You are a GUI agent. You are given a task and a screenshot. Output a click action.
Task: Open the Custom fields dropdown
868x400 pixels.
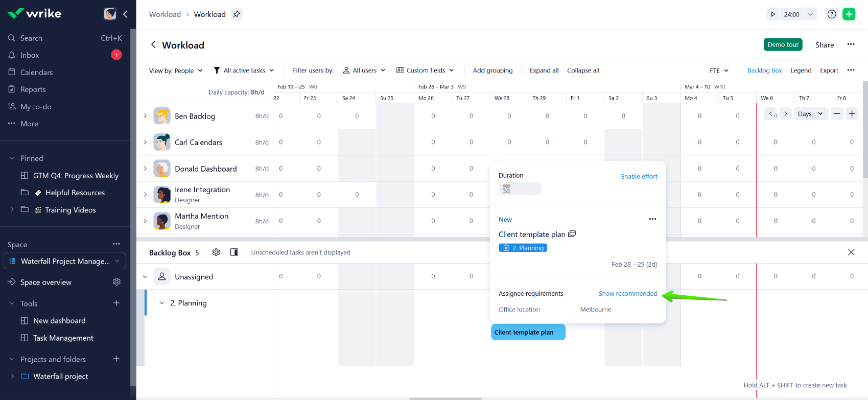coord(425,70)
